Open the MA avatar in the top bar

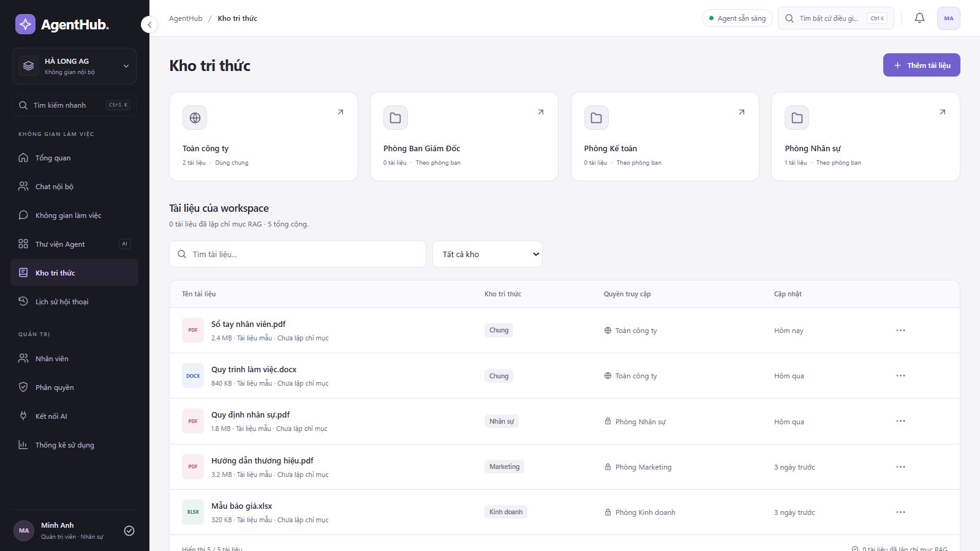pos(948,18)
